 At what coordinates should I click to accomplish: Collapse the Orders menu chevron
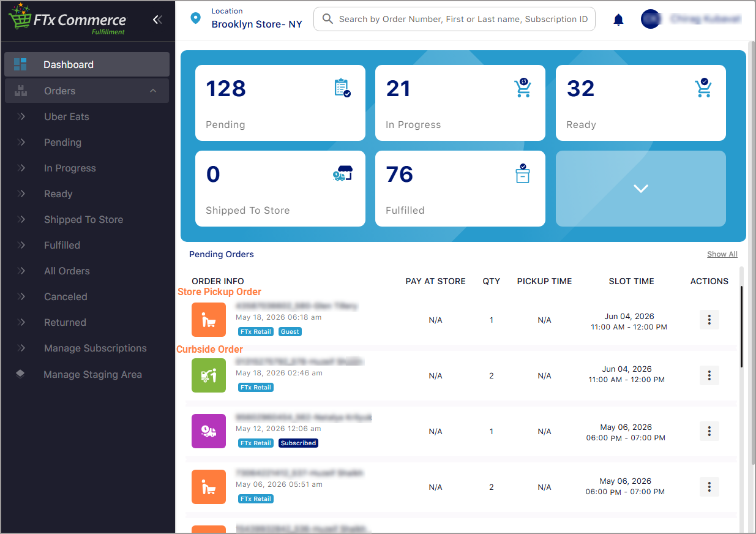pos(153,91)
